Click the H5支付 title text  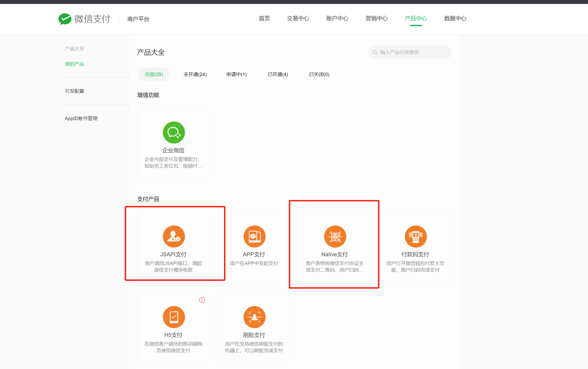pos(173,335)
